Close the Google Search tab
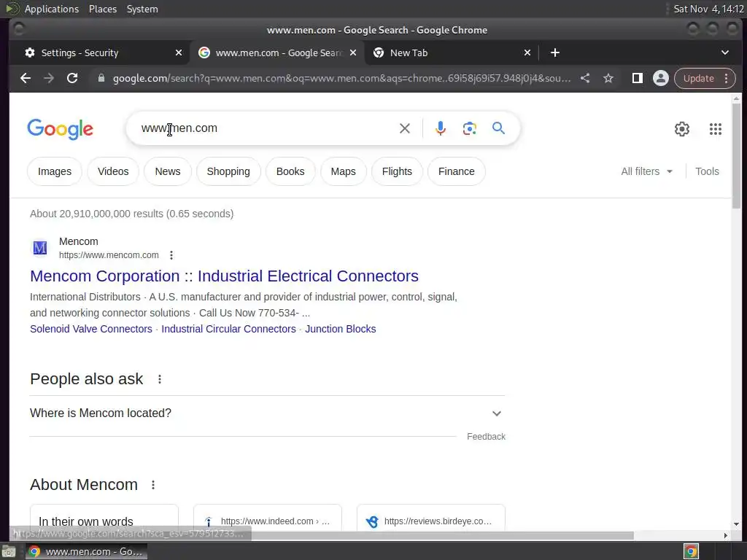 pos(353,52)
